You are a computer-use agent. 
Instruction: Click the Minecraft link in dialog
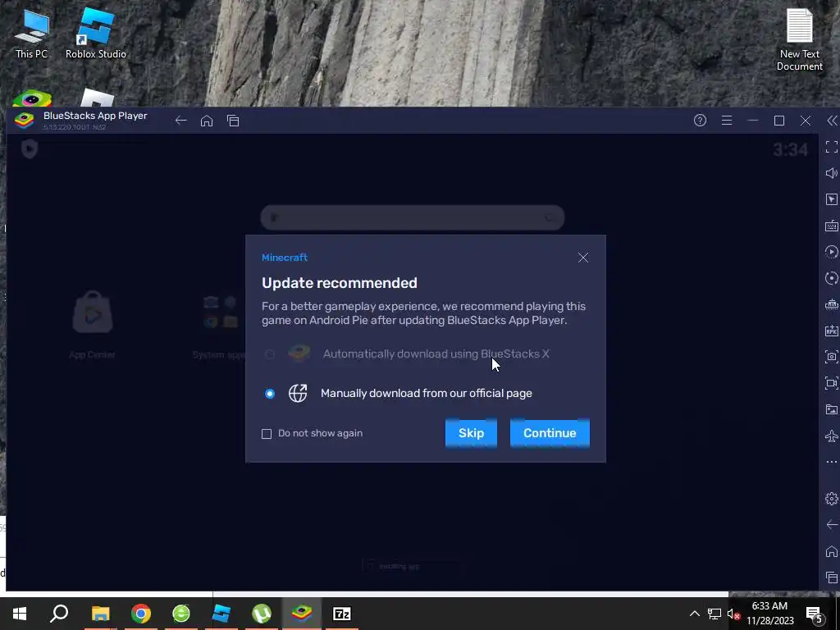[285, 258]
